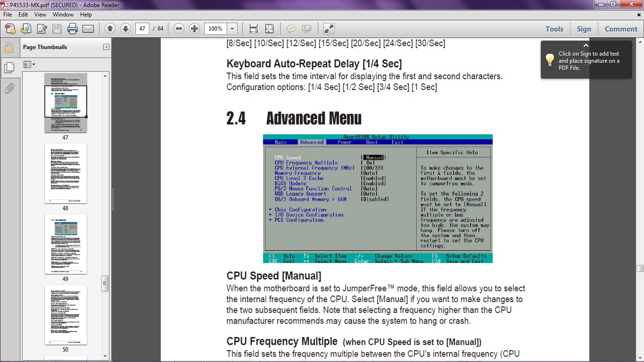Select the Highlight text tool
This screenshot has height=362, width=644.
pos(307,29)
